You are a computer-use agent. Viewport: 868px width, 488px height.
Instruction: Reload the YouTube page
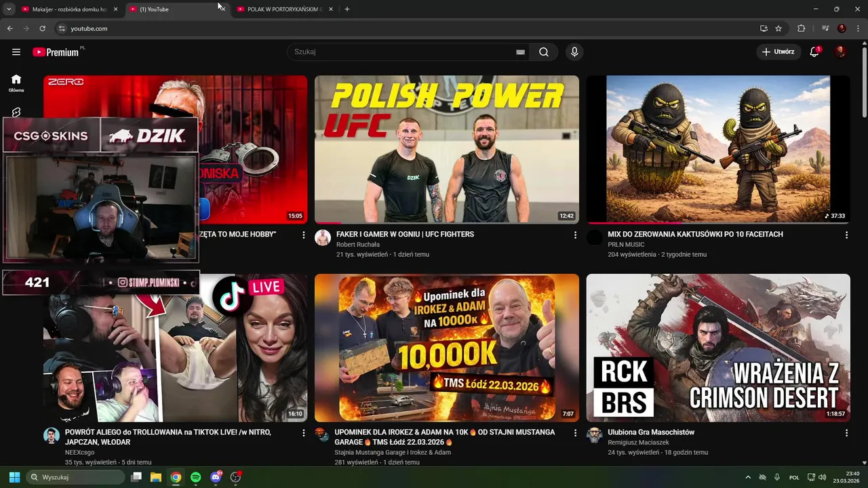[x=42, y=28]
